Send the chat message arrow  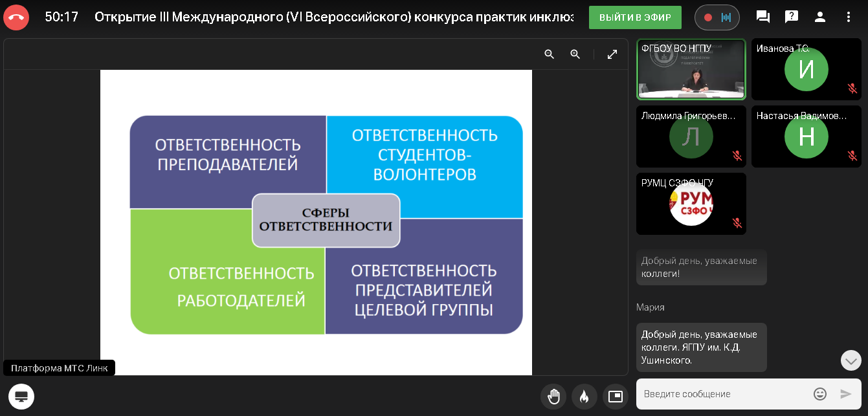click(845, 394)
